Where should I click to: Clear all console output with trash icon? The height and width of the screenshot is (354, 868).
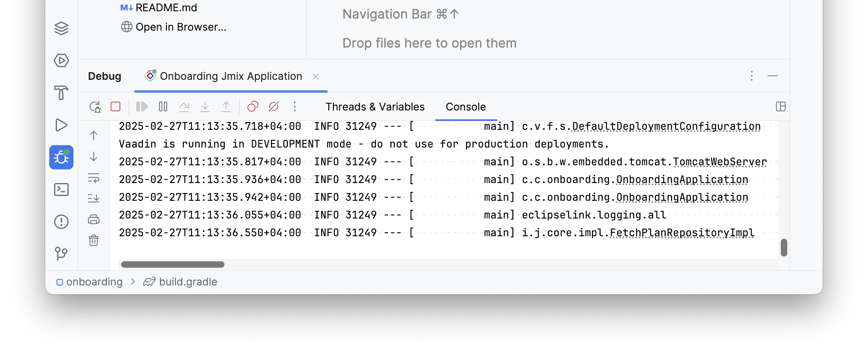tap(94, 241)
